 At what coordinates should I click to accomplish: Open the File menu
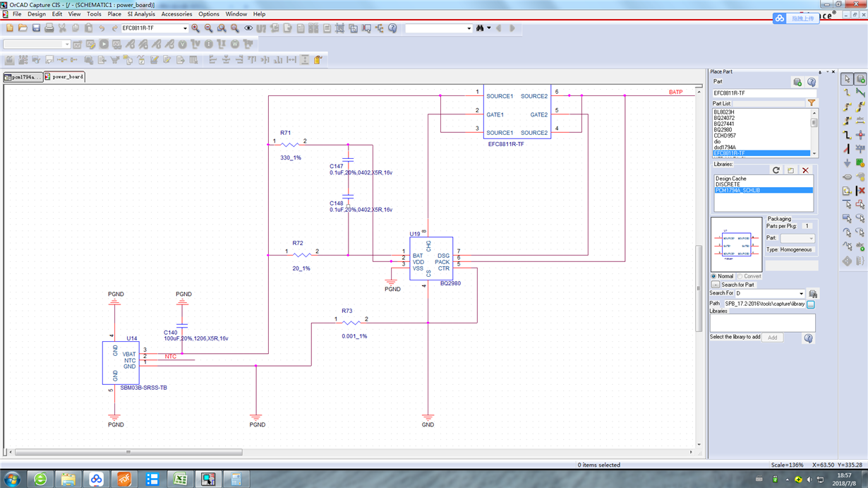pos(17,14)
